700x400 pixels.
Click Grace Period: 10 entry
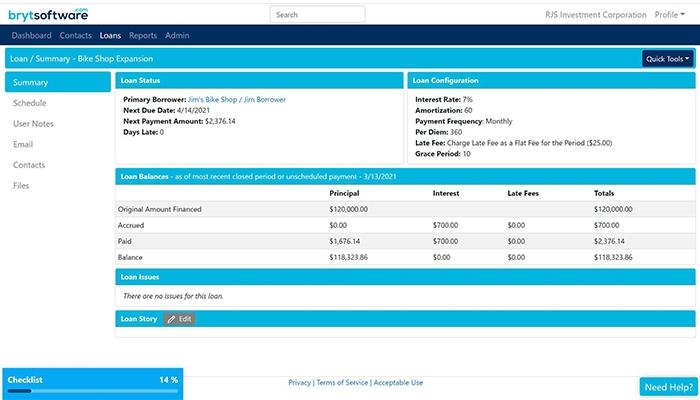click(x=442, y=154)
